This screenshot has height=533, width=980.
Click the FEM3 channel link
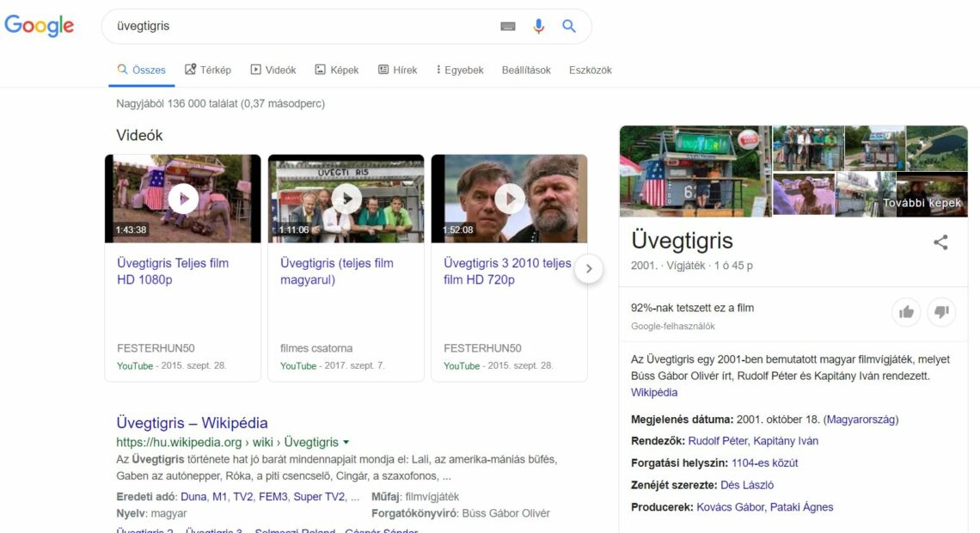pos(273,497)
